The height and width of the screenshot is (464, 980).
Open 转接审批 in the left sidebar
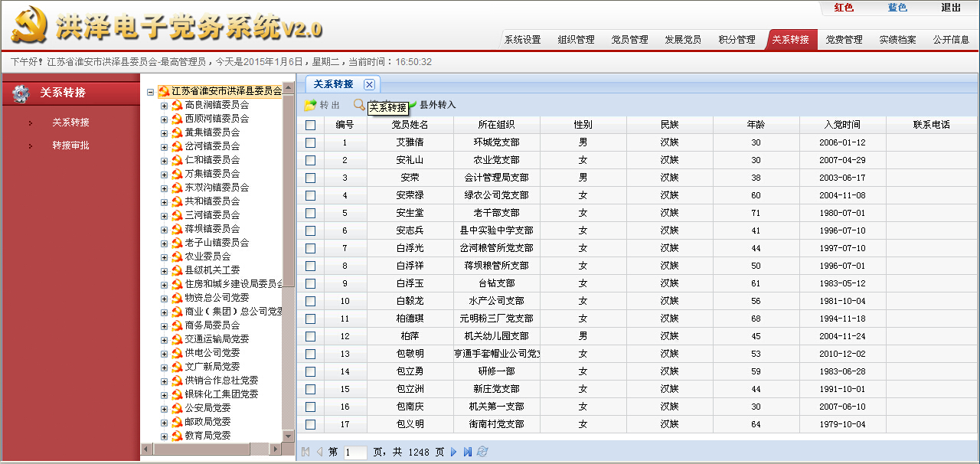pos(70,145)
